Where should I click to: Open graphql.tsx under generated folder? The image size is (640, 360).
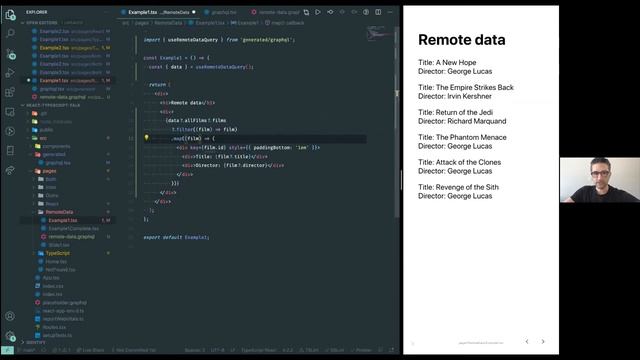coord(58,162)
